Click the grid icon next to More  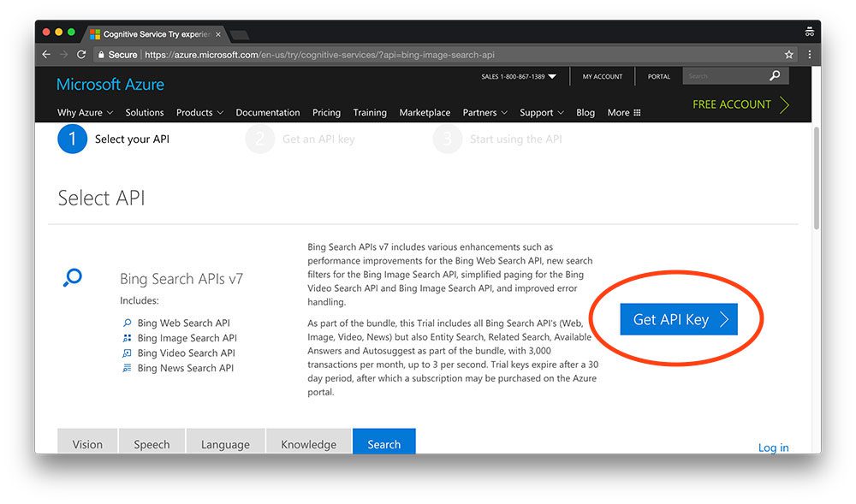[637, 112]
